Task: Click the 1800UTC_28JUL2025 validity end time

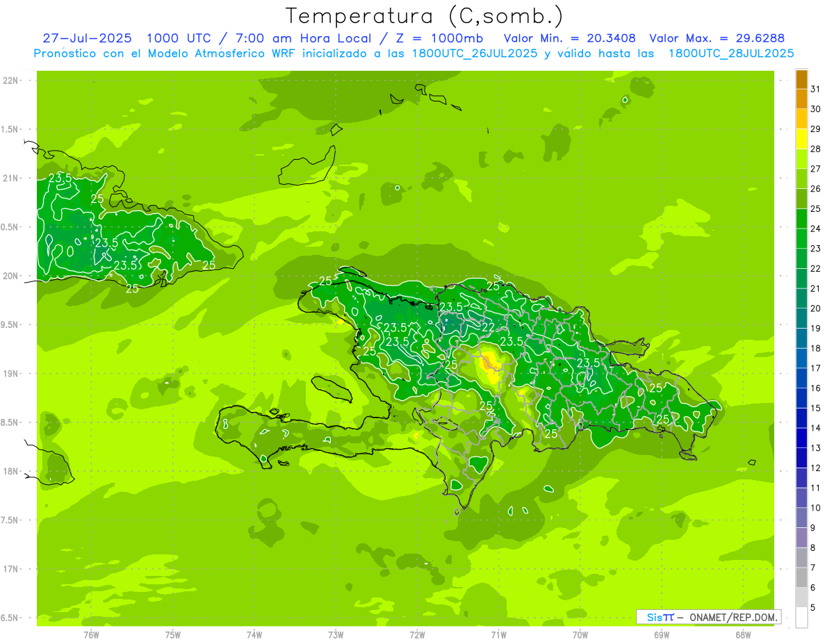Action: pos(731,53)
